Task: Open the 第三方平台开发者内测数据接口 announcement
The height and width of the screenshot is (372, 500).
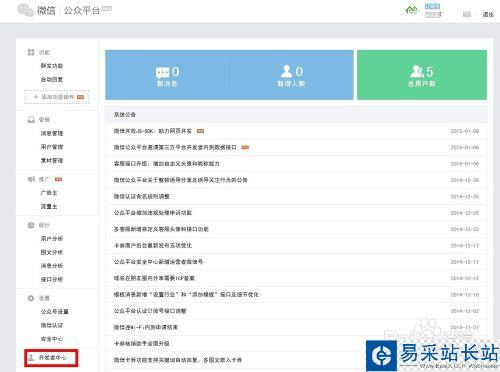Action: tap(175, 147)
